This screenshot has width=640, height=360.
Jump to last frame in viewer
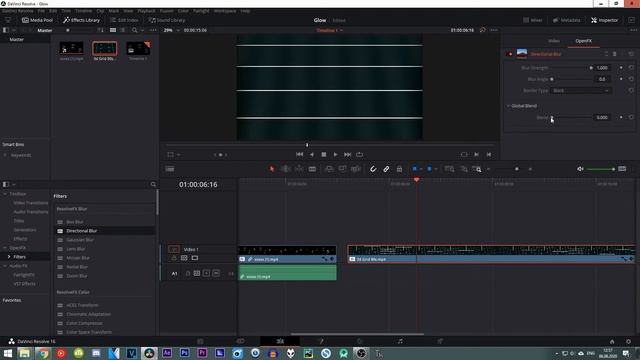(x=347, y=155)
